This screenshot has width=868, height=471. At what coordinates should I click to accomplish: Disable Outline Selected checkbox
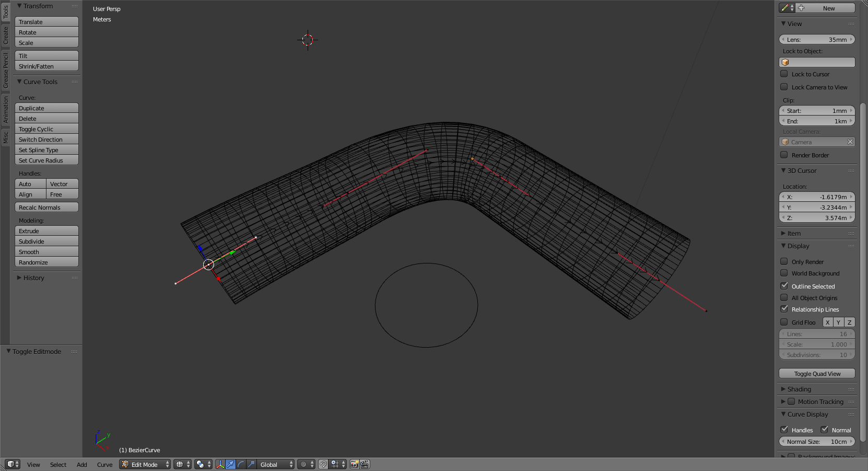(x=784, y=286)
